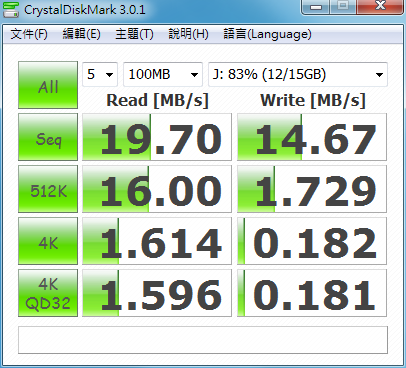Run all benchmarks with the All button
406x368 pixels.
48,85
